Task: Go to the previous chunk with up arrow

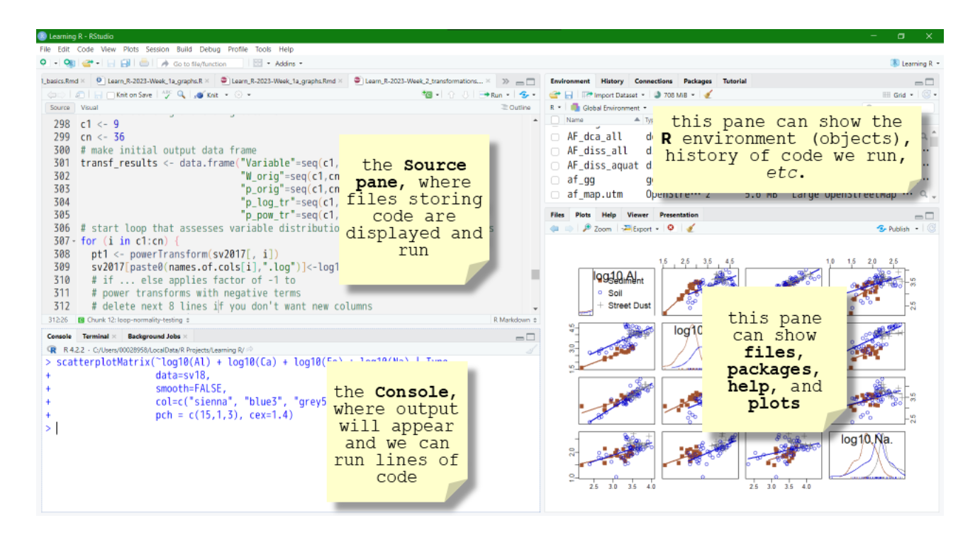Action: pos(450,94)
